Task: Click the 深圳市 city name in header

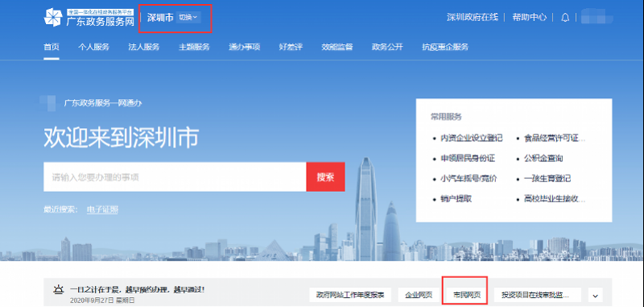Action: (x=160, y=17)
